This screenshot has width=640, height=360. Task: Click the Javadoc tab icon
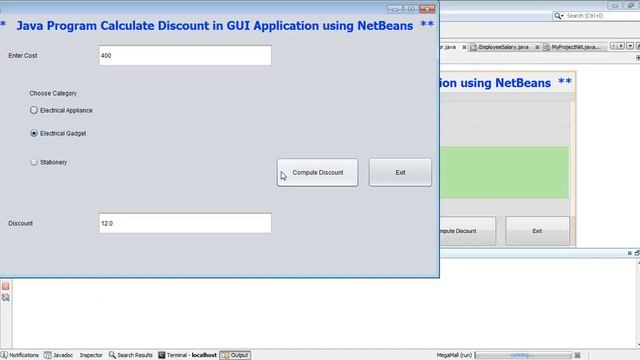click(48, 355)
